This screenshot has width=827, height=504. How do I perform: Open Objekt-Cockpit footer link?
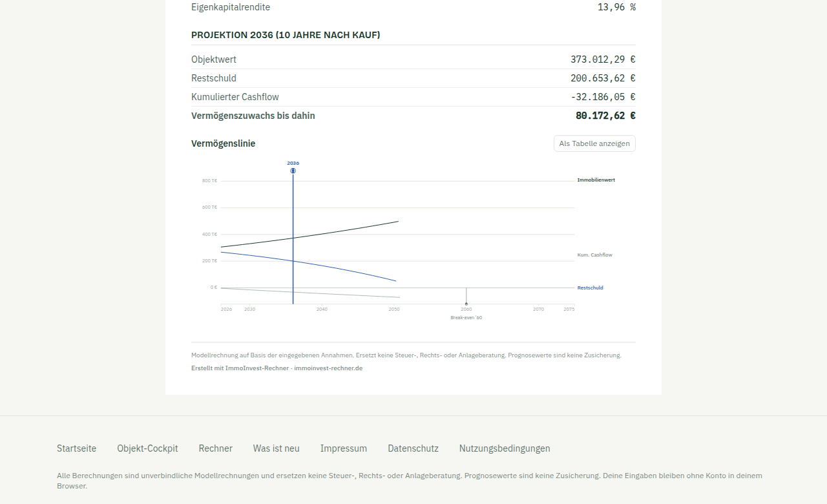pos(147,448)
